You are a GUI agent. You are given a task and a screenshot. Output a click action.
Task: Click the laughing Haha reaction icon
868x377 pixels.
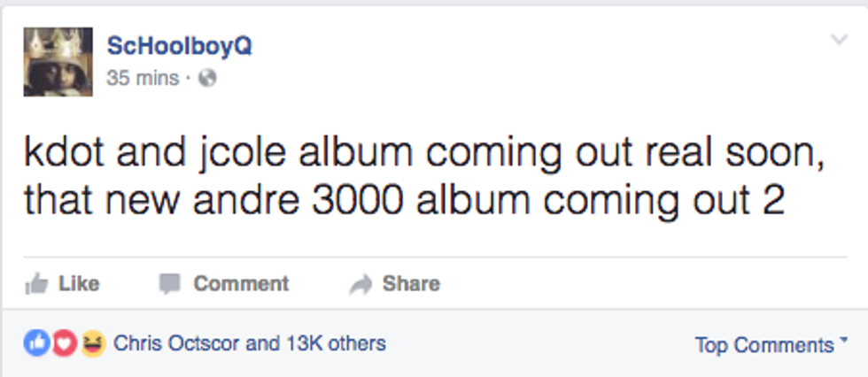pyautogui.click(x=91, y=342)
